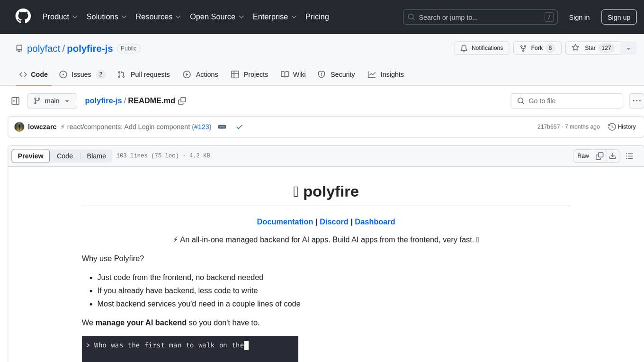
Task: Click the Notifications button
Action: 482,48
